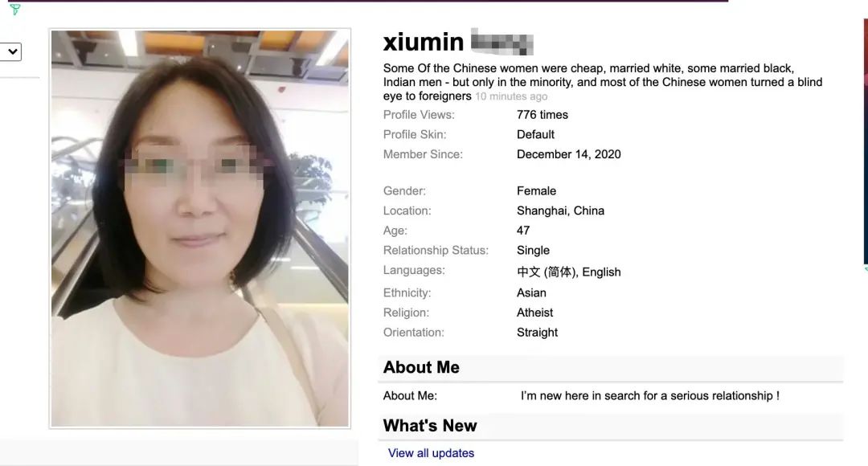Click the Relationship Status label
This screenshot has height=466, width=868.
click(x=436, y=250)
